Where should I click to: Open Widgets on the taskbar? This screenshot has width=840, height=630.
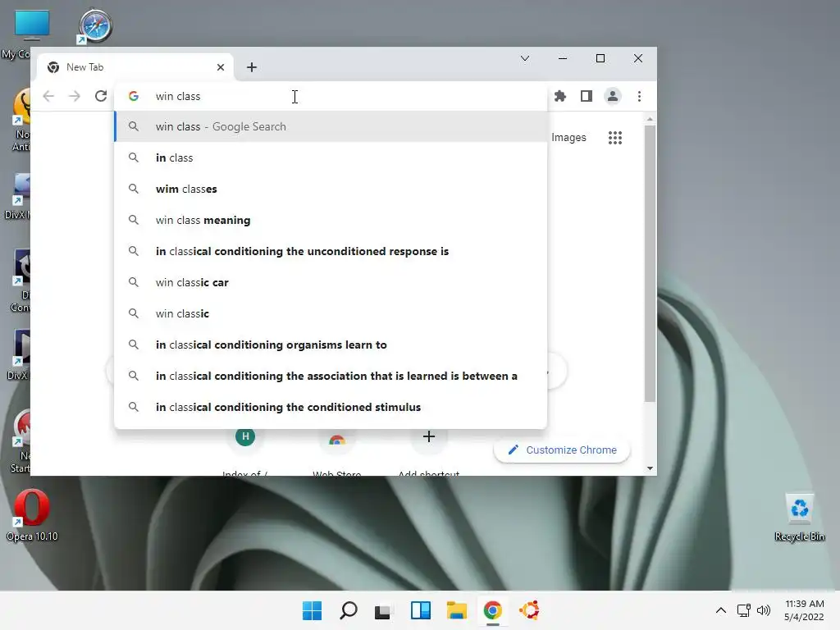tap(421, 610)
